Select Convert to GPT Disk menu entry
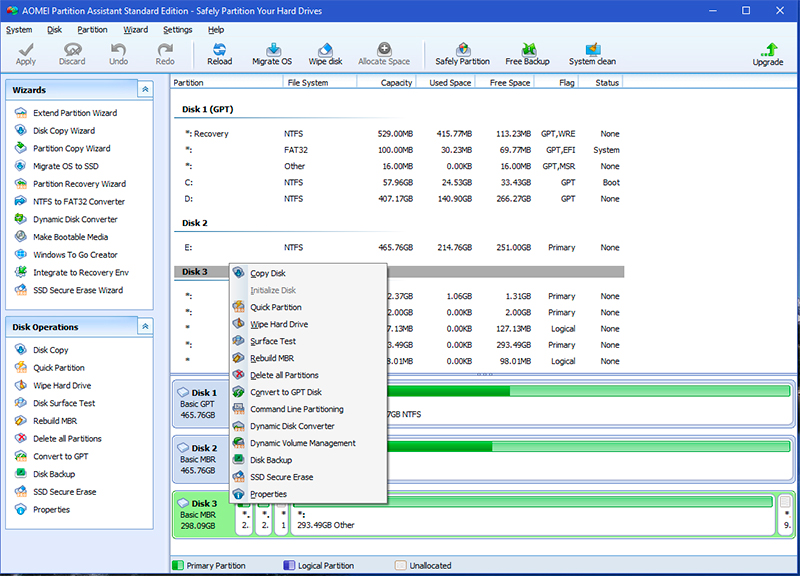This screenshot has height=576, width=800. pos(308,392)
